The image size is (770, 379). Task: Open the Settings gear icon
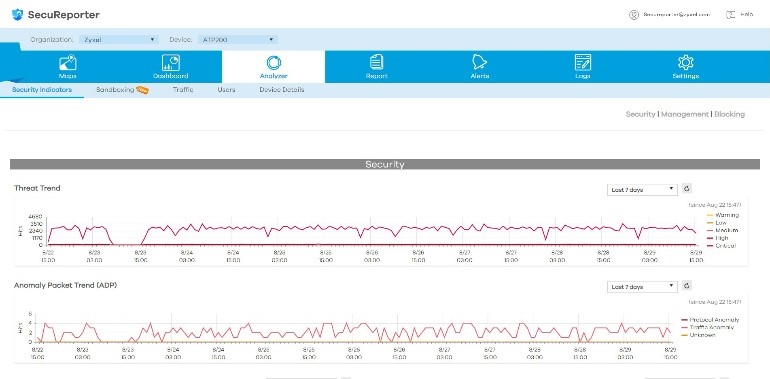[x=686, y=62]
